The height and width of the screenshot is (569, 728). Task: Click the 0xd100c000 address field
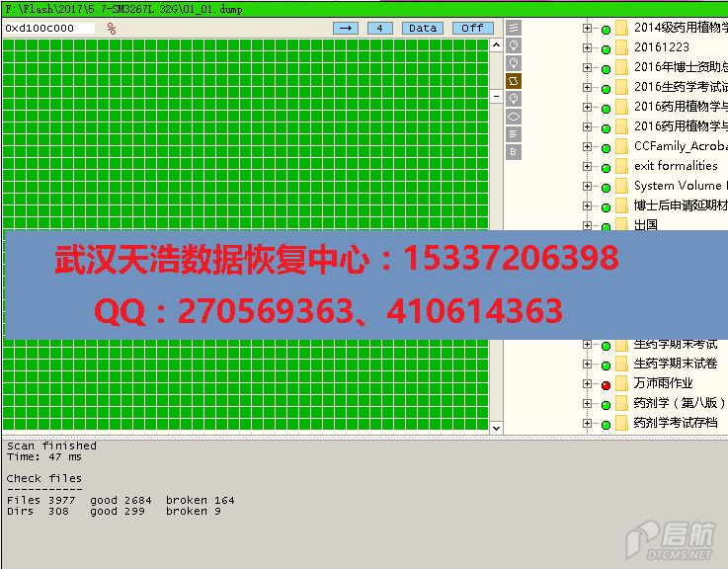(49, 28)
